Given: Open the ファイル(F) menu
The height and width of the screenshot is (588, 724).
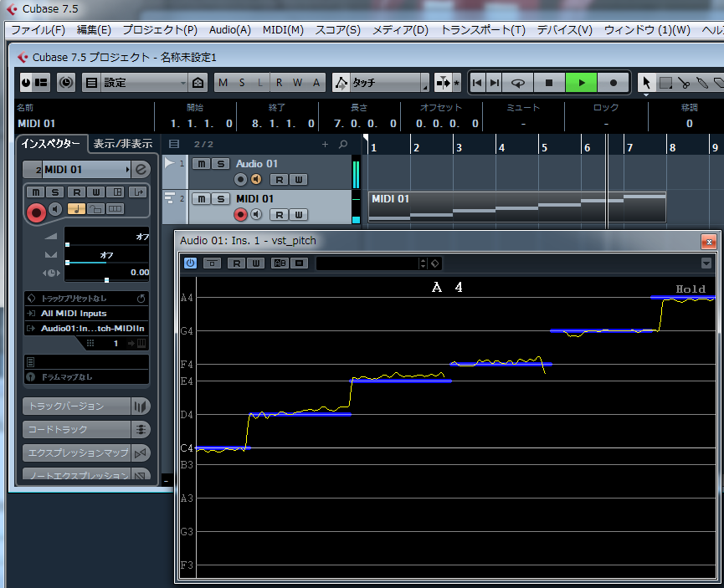Looking at the screenshot, I should (x=38, y=30).
